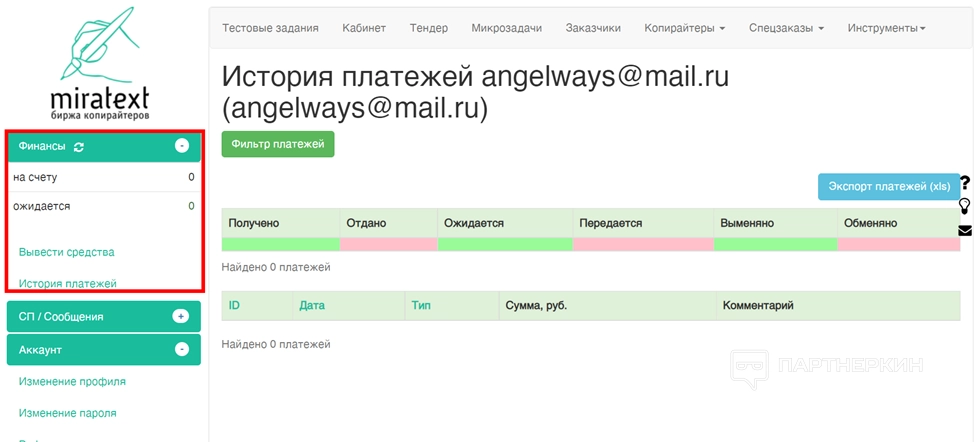Open the История платежей link
The image size is (974, 442).
coord(68,284)
